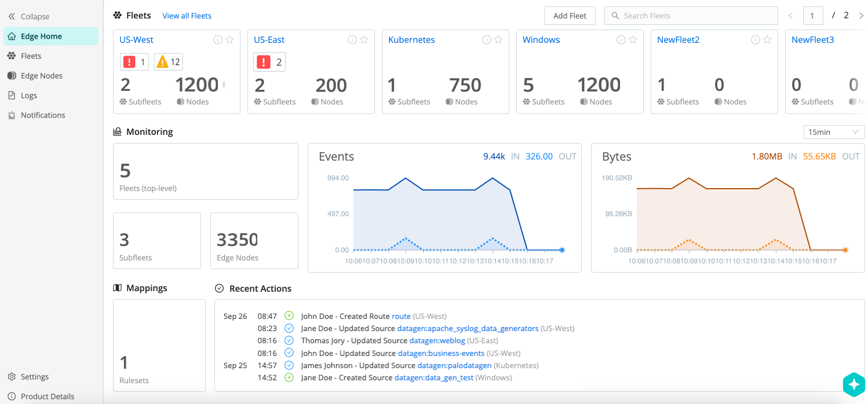Toggle the favorite star on Kubernetes fleet
This screenshot has height=404, width=868.
pos(498,40)
